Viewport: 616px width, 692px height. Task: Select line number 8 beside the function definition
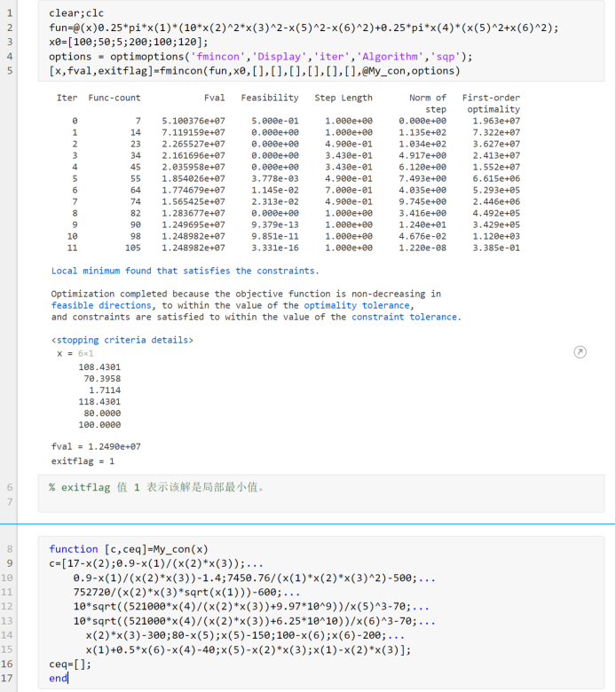9,549
